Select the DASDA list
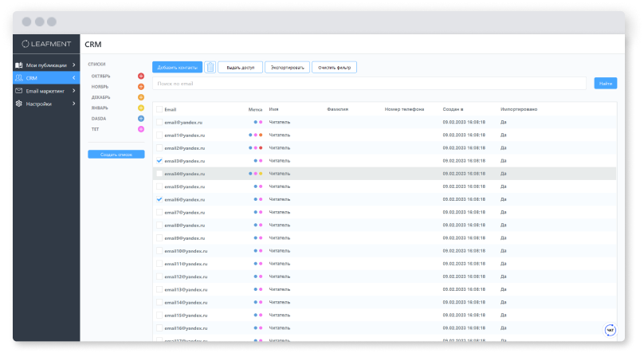 click(99, 119)
